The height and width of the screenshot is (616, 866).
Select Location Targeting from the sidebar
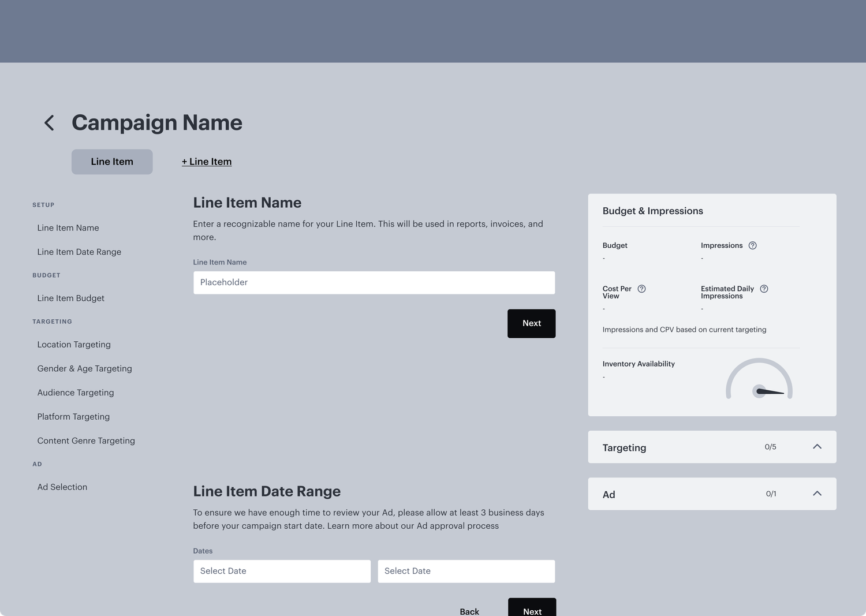(x=74, y=344)
